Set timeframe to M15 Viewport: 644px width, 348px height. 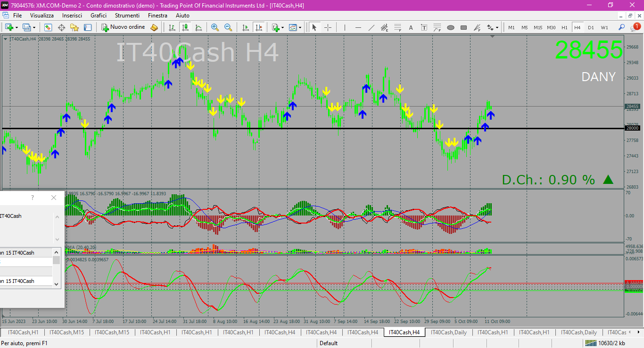[x=538, y=27]
